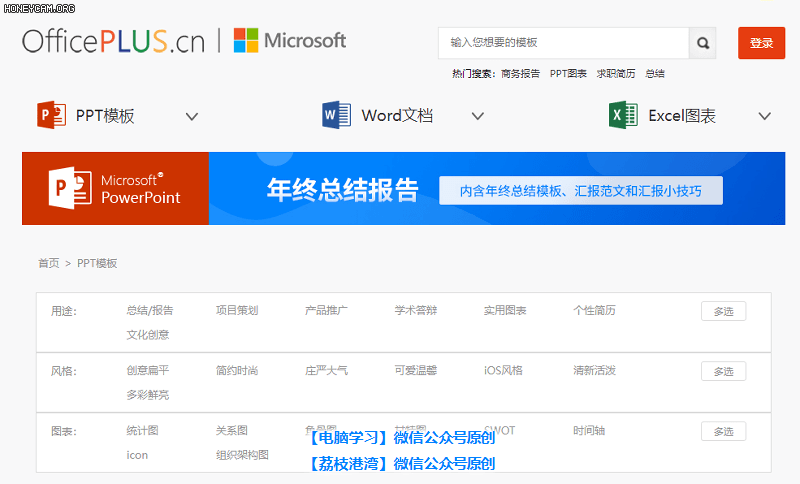Screen dimensions: 800x484
Task: Click the Excel icon beside Excel图表
Action: pos(623,115)
